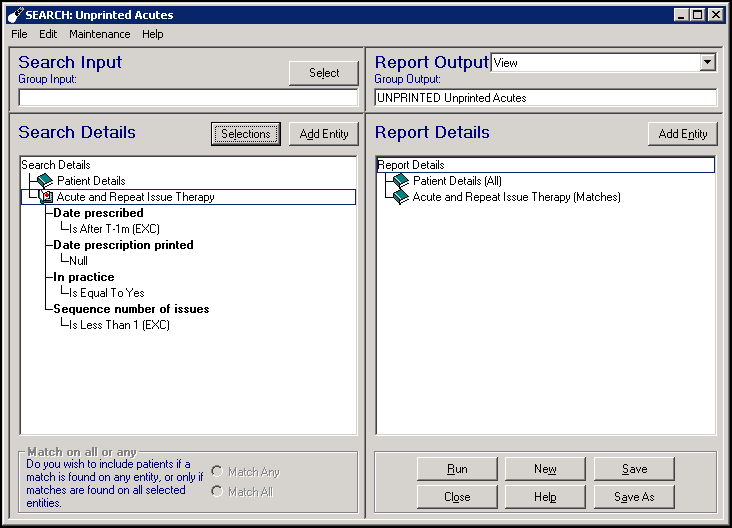
Task: Open the File menu
Action: coord(19,34)
